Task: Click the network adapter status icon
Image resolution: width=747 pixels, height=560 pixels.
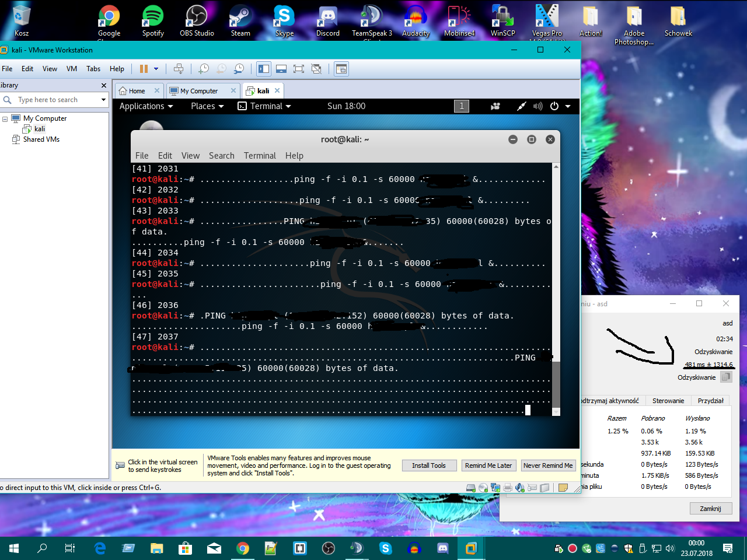Action: click(x=495, y=488)
